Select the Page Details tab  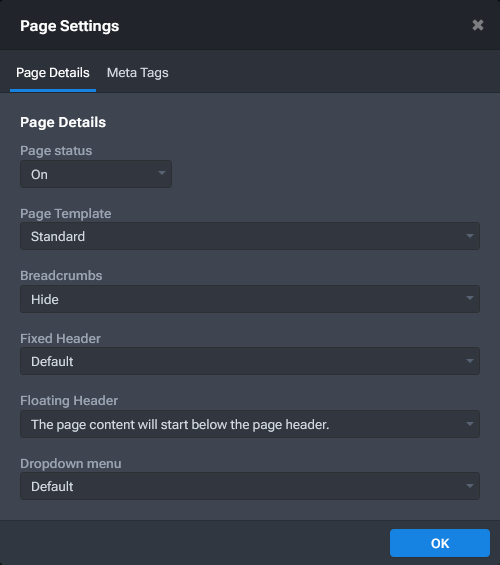(x=53, y=73)
